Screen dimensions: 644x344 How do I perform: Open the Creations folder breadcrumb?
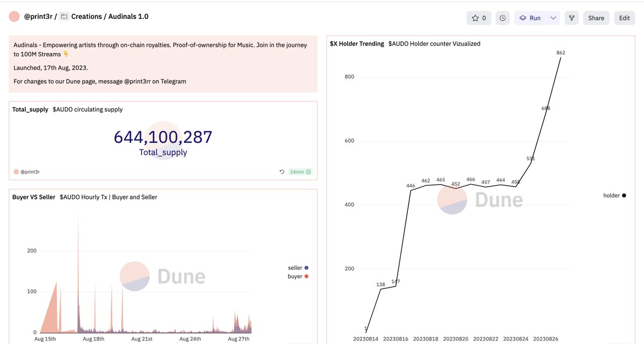click(x=86, y=17)
